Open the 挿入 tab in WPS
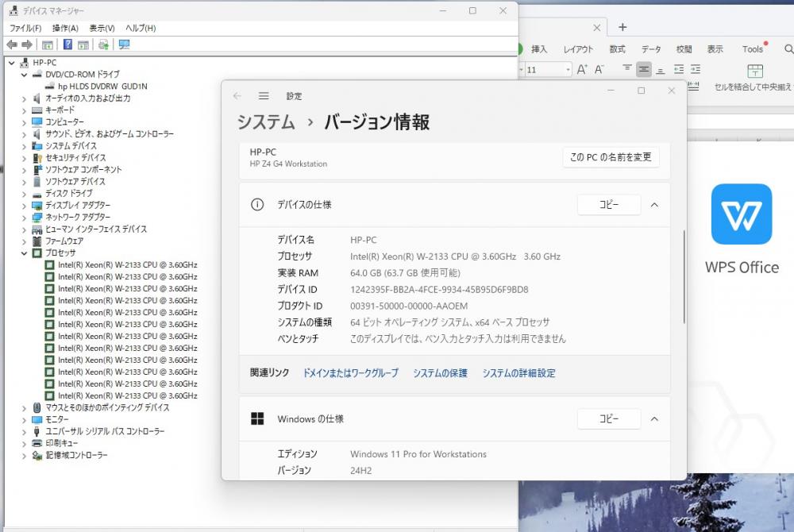 539,49
